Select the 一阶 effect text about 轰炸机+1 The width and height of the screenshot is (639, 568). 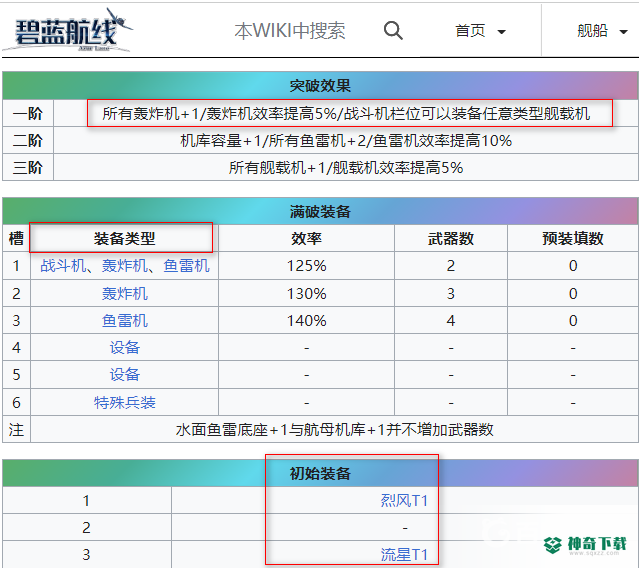pos(346,114)
